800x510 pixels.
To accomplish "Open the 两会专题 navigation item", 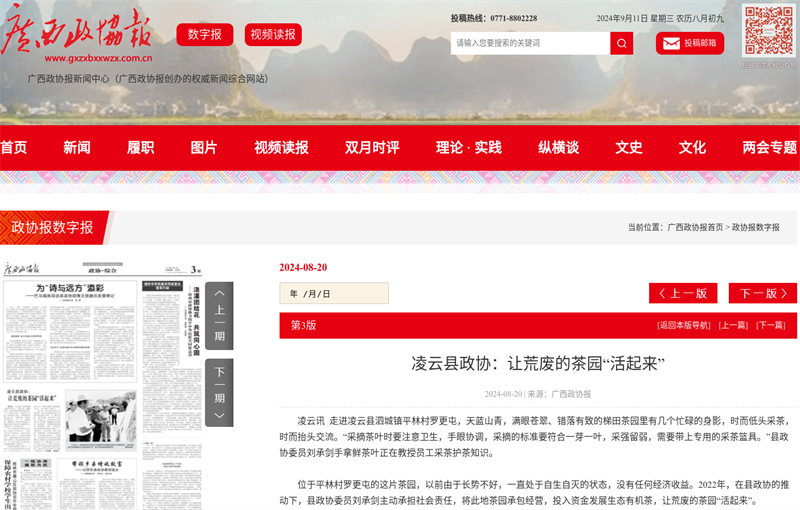I will click(769, 148).
